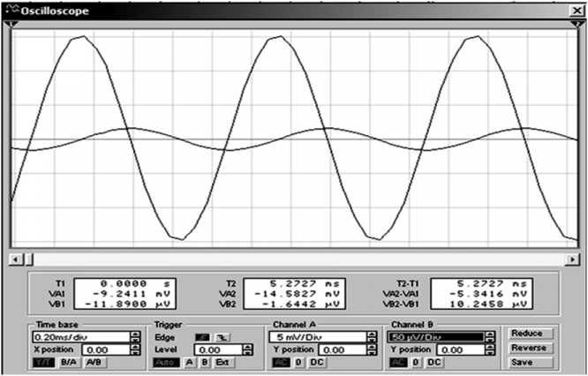
Task: Click the 50 µV/Div Channel B field
Action: click(x=436, y=337)
